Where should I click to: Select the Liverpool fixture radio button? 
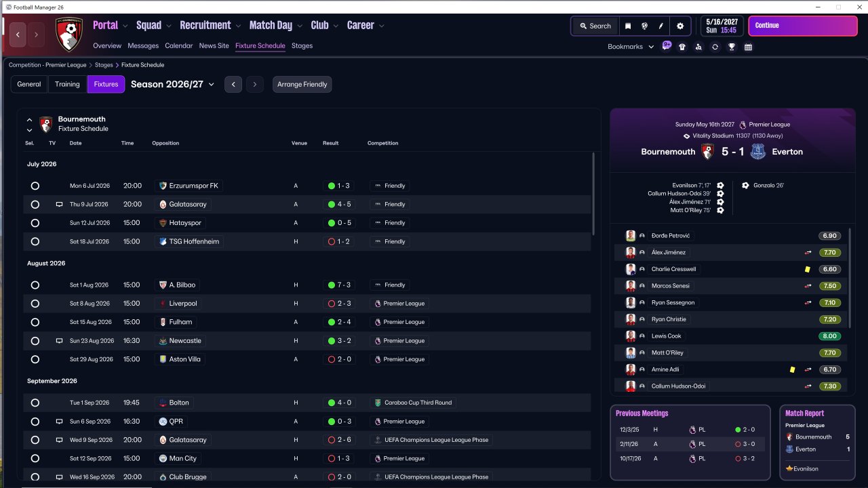(35, 304)
